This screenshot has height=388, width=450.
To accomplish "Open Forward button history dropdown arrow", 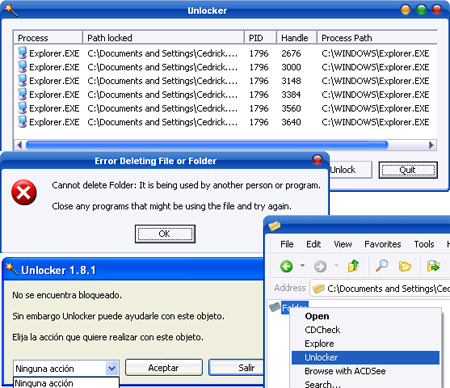I will [336, 266].
